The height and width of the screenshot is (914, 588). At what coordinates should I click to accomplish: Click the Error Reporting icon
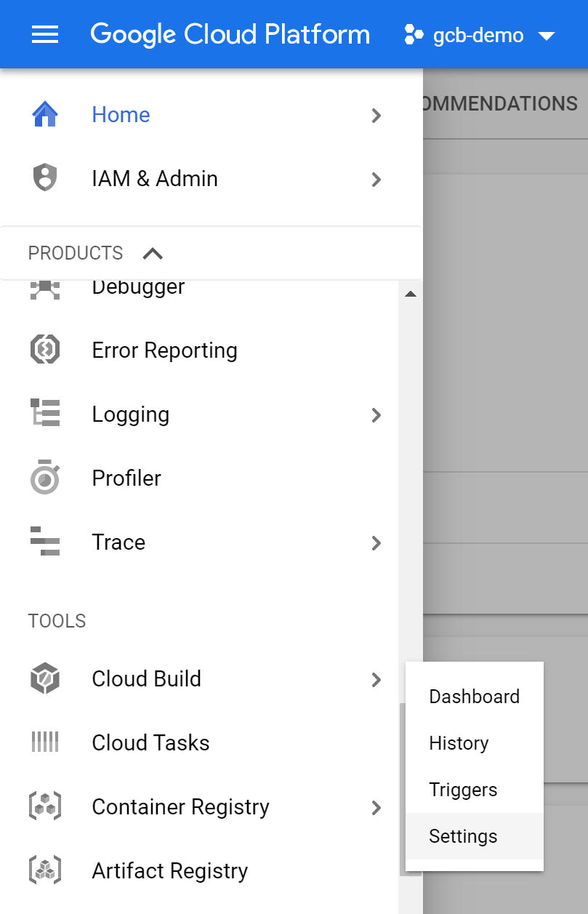tap(45, 350)
